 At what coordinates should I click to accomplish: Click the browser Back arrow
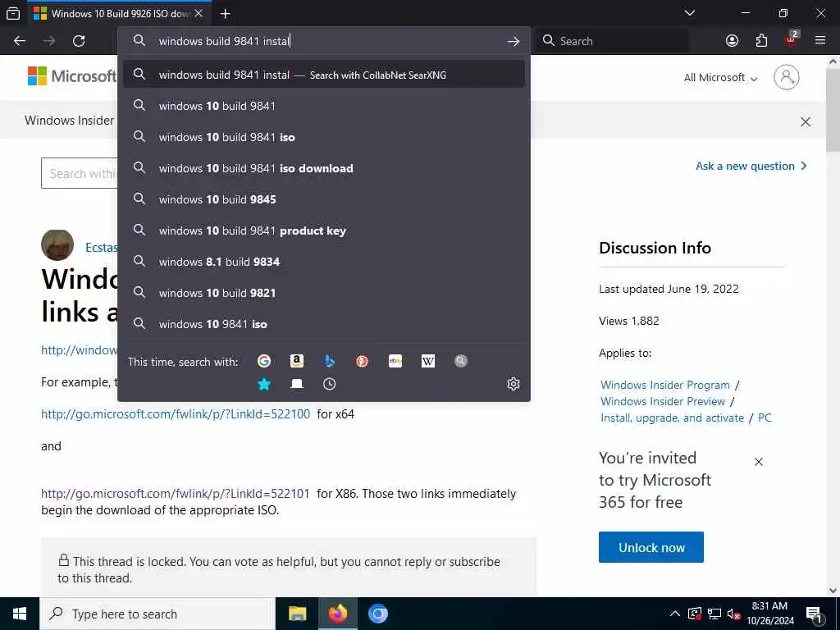pyautogui.click(x=20, y=41)
